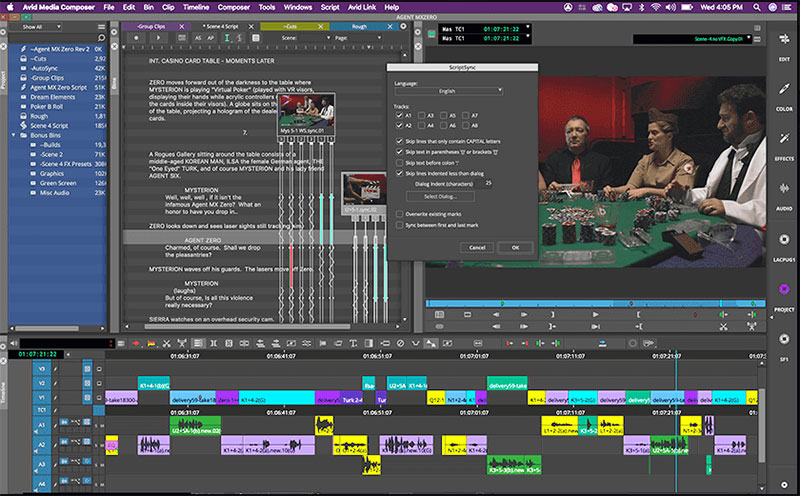
Task: Switch to the Color workspace
Action: click(x=784, y=90)
